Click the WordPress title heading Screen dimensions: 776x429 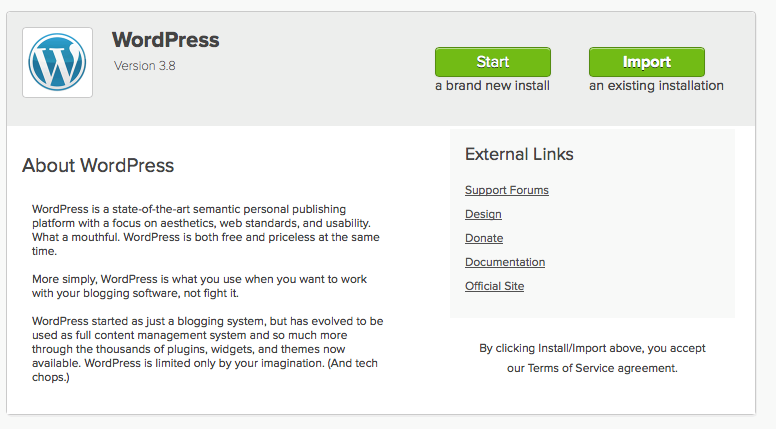click(x=165, y=40)
